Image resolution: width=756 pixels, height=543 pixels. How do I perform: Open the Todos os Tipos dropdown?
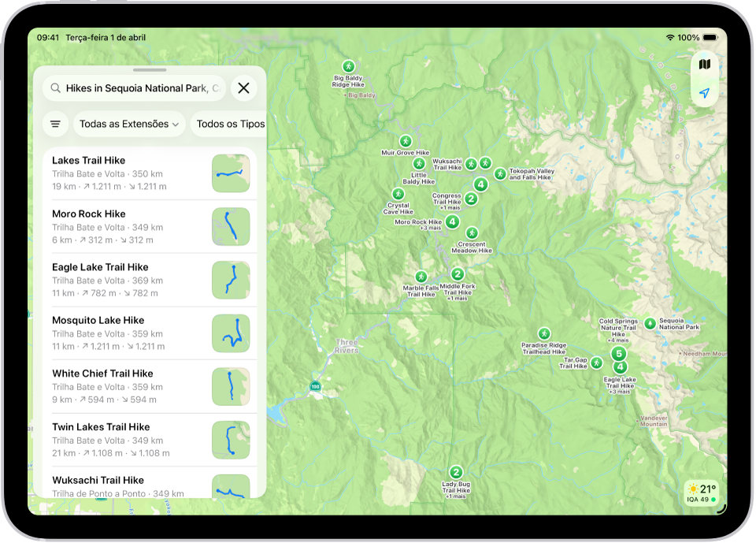pyautogui.click(x=229, y=124)
